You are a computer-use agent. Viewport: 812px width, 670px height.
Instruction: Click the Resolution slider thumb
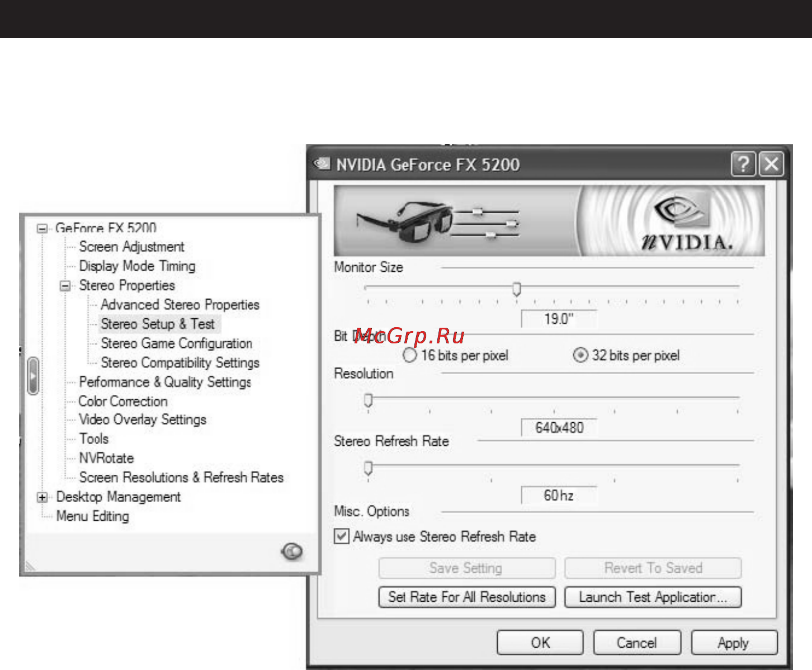click(368, 400)
